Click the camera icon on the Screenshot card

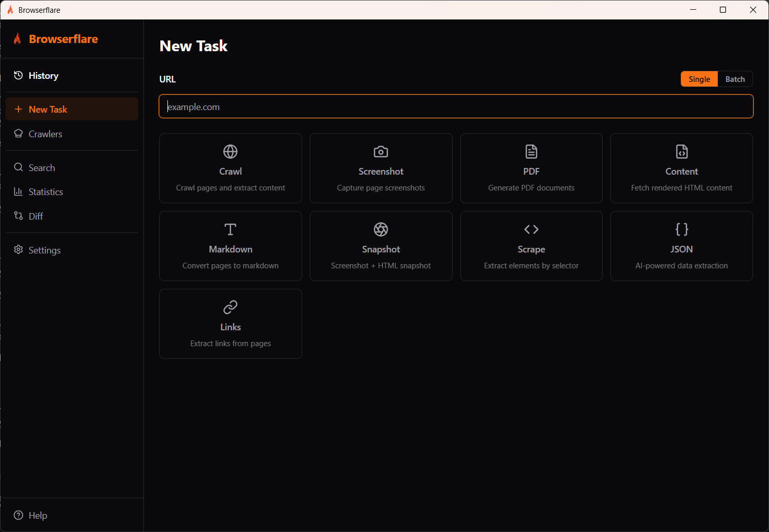point(381,152)
